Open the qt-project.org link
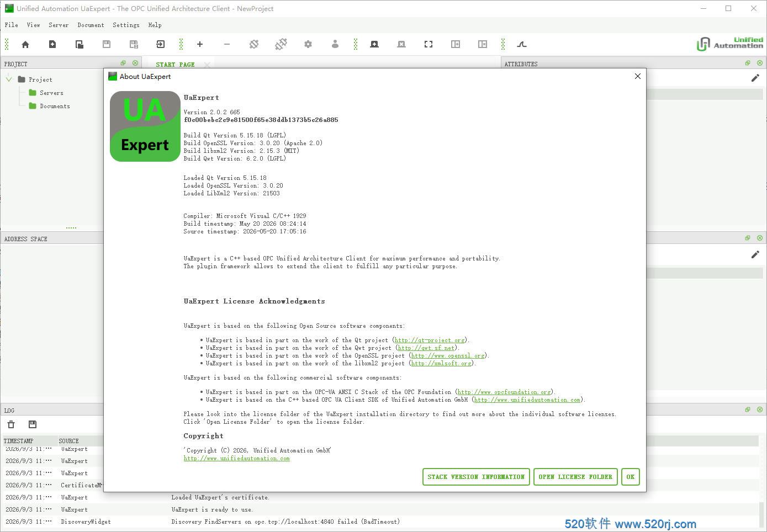 pos(430,340)
